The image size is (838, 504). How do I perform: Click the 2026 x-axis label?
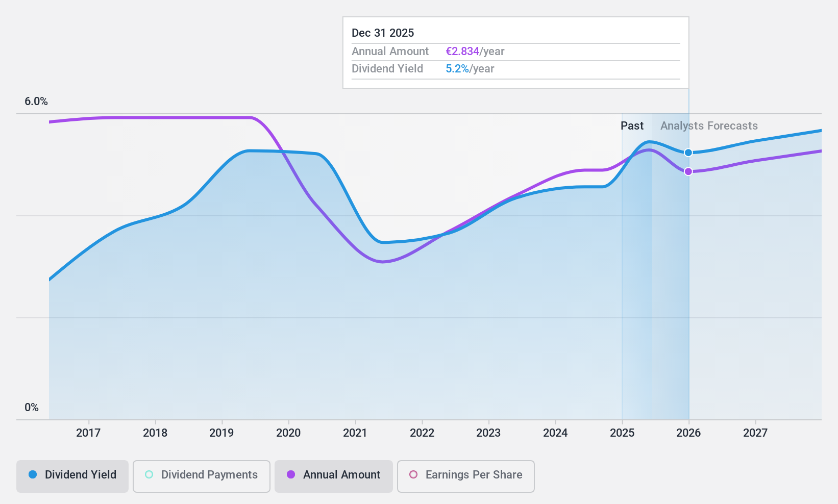(688, 433)
